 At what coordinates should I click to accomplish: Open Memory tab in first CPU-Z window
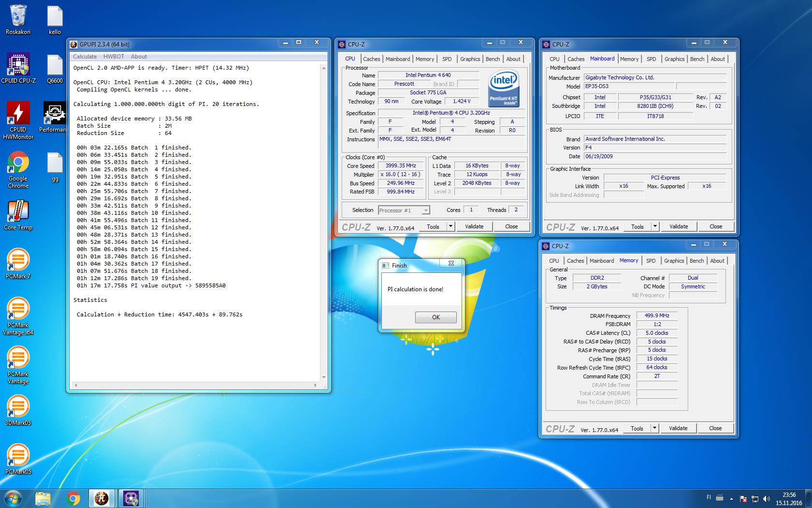425,59
